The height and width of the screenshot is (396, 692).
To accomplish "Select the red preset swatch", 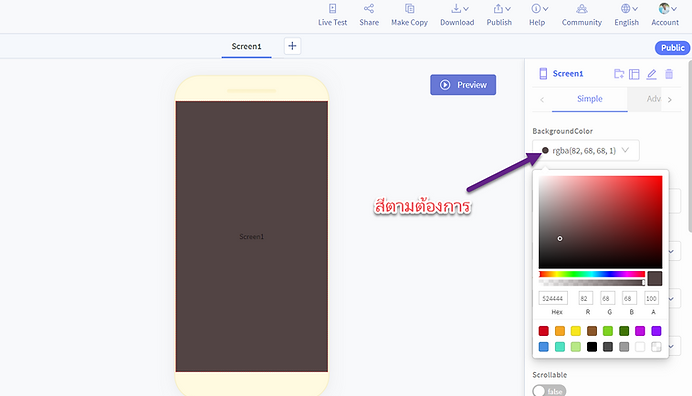I will pos(544,331).
